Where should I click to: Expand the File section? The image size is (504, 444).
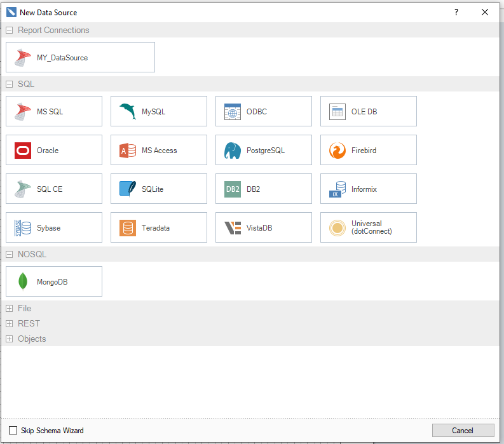pos(10,309)
